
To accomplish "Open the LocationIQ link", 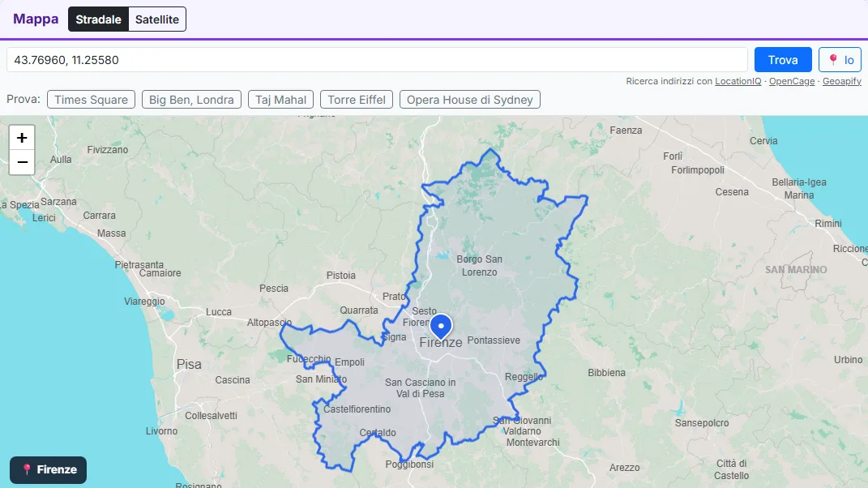I will pyautogui.click(x=738, y=81).
